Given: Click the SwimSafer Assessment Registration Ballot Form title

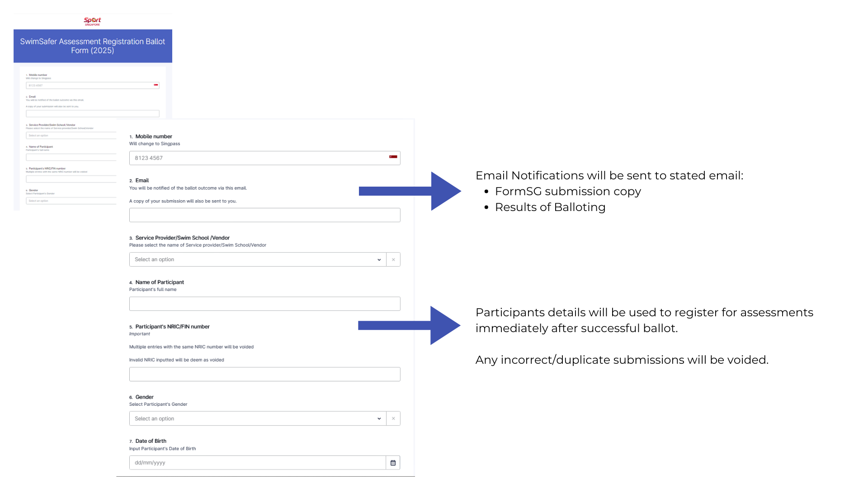Looking at the screenshot, I should [x=92, y=46].
